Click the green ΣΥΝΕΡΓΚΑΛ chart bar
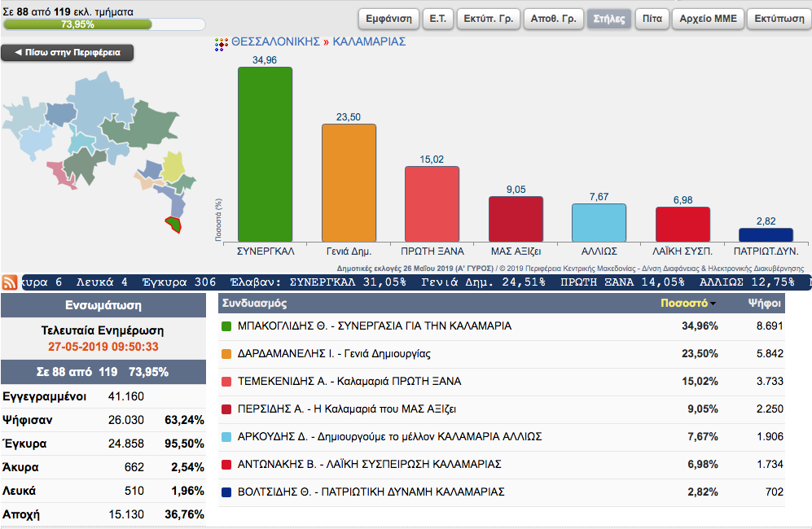 265,153
